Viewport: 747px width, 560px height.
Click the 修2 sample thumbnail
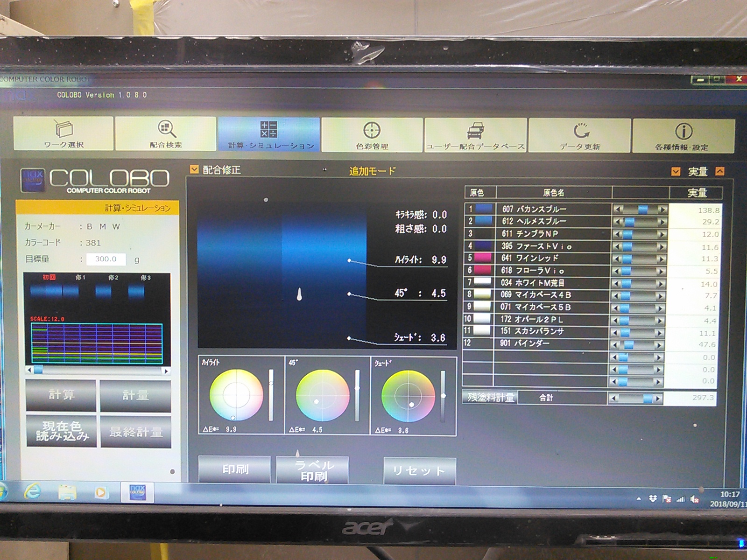coord(104,291)
